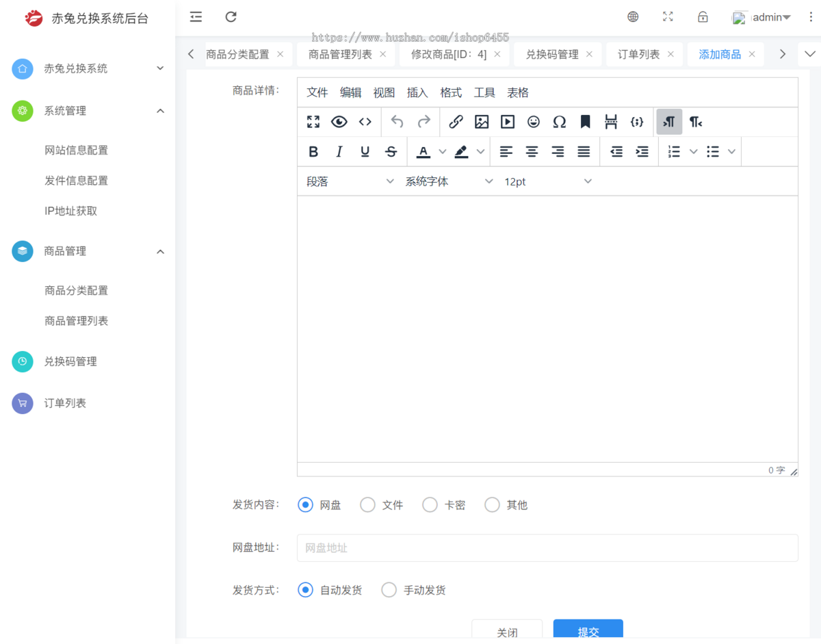The width and height of the screenshot is (821, 644).
Task: Insert a link in the editor
Action: click(x=456, y=122)
